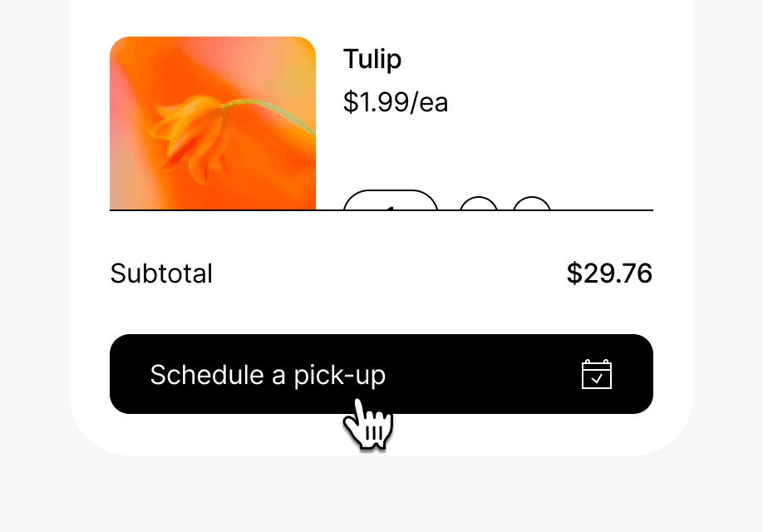This screenshot has height=532, width=763.
Task: Click the number shown in the quantity pill
Action: tap(389, 208)
